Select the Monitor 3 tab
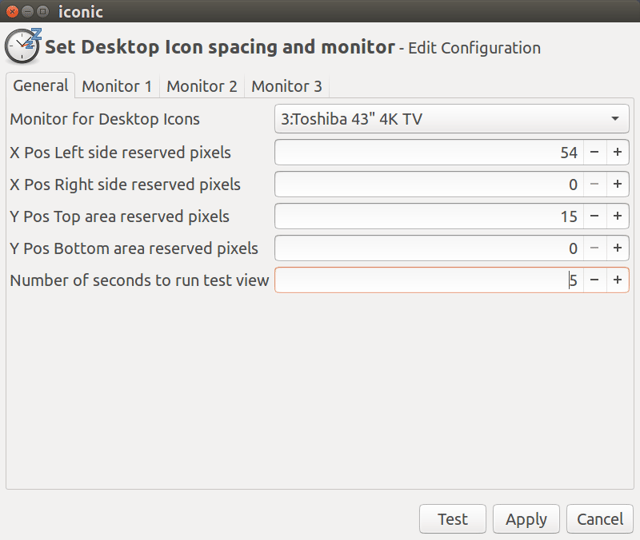 (286, 86)
